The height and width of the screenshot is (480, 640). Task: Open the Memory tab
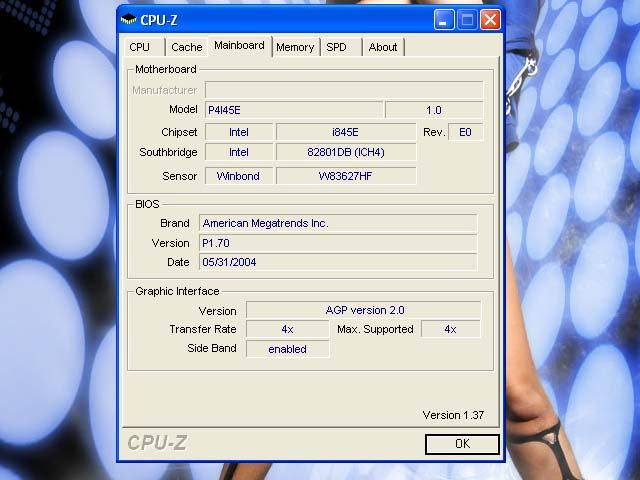pos(295,47)
